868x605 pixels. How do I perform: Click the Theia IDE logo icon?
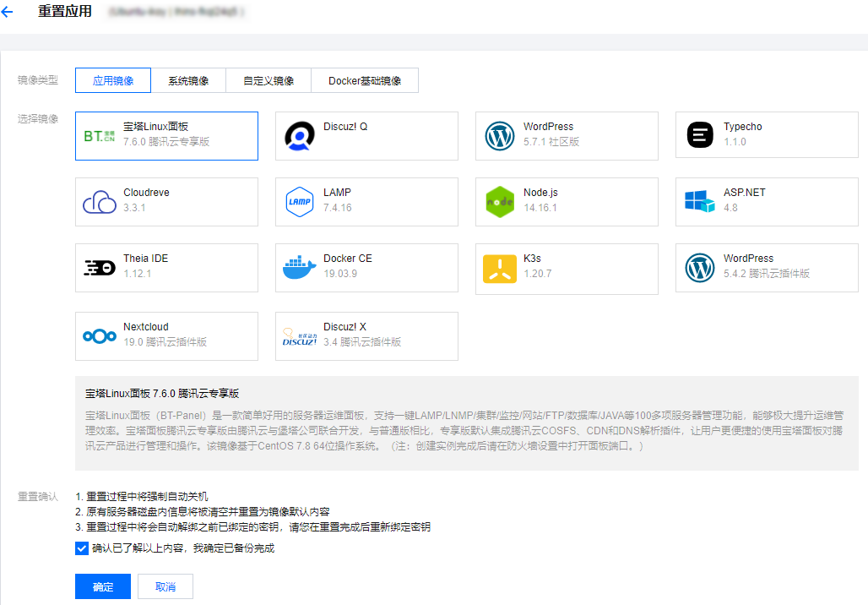pyautogui.click(x=99, y=268)
